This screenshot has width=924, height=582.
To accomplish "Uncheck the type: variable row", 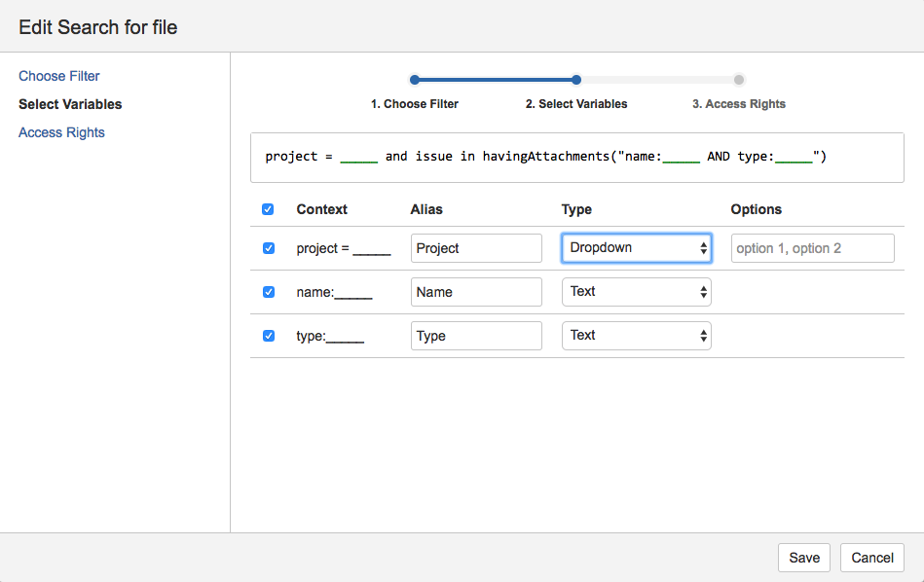I will [268, 336].
